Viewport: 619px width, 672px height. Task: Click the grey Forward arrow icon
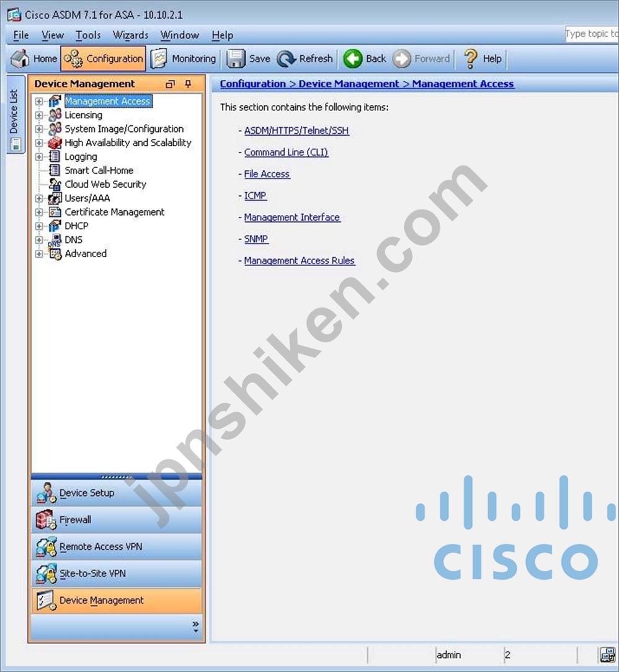[401, 59]
